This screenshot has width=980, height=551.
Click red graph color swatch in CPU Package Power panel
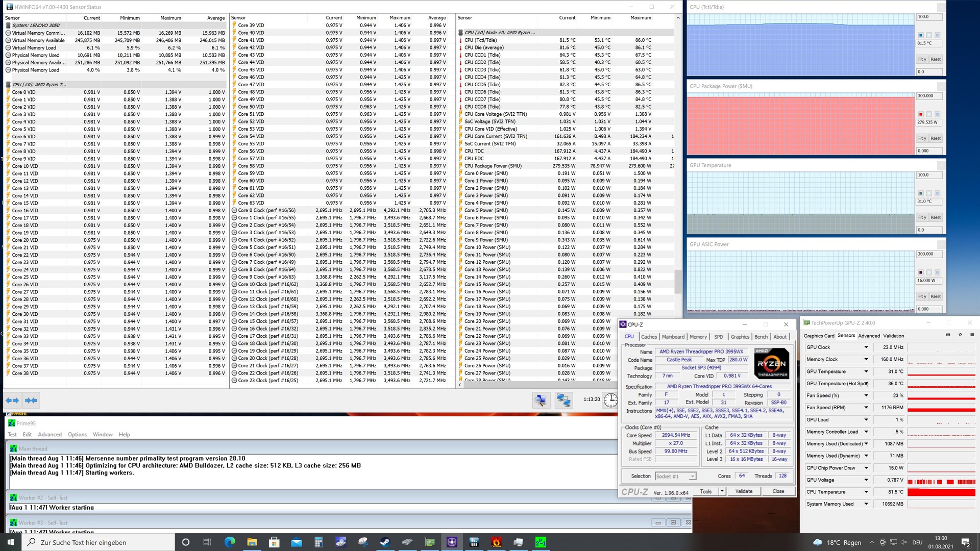point(921,114)
